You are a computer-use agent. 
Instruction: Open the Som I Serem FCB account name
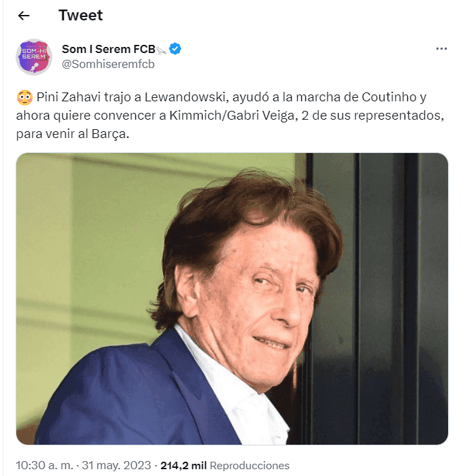(108, 49)
